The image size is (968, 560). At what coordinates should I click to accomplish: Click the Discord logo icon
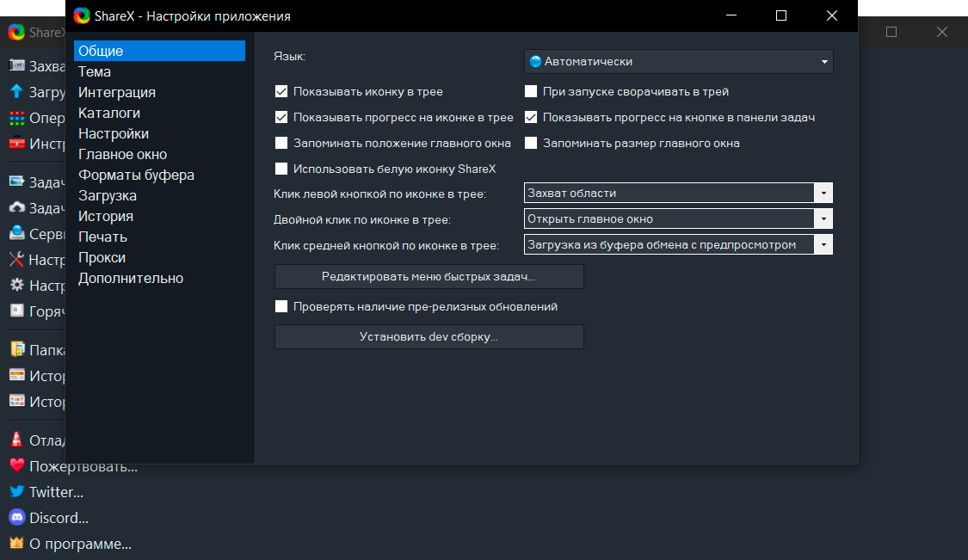click(x=17, y=517)
